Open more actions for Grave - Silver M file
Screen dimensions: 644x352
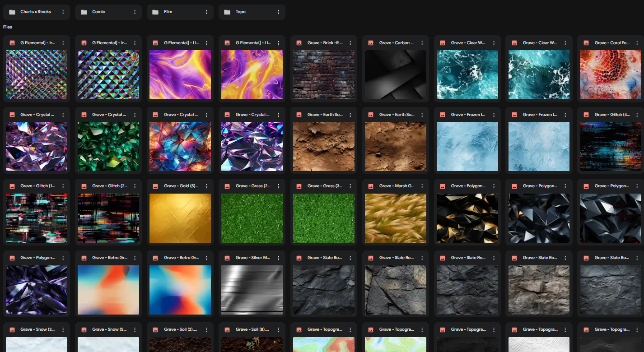coord(278,258)
